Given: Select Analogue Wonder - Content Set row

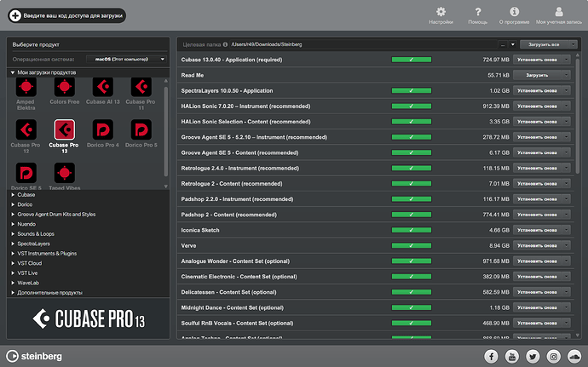Looking at the screenshot, I should tap(375, 261).
